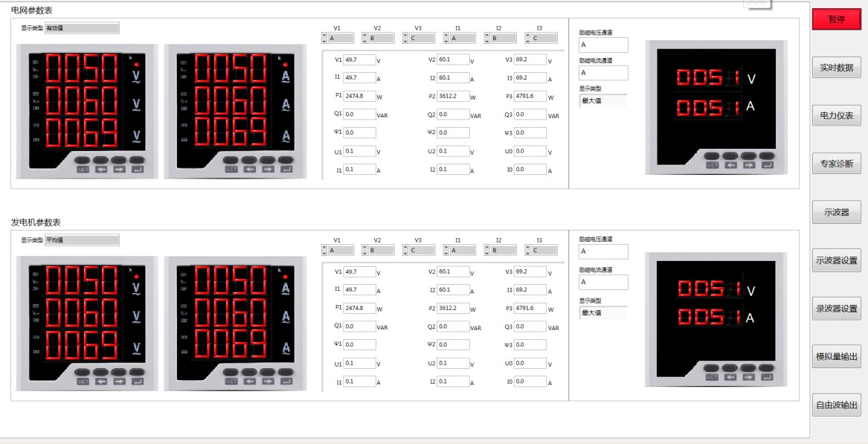Open 专家诊断 page
Viewport: 868px width, 444px height.
click(x=837, y=164)
